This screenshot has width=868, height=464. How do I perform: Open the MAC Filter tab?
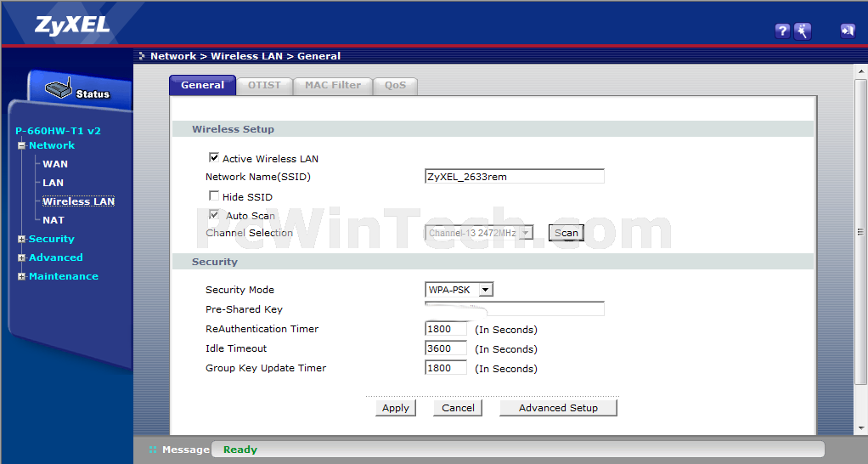coord(333,86)
